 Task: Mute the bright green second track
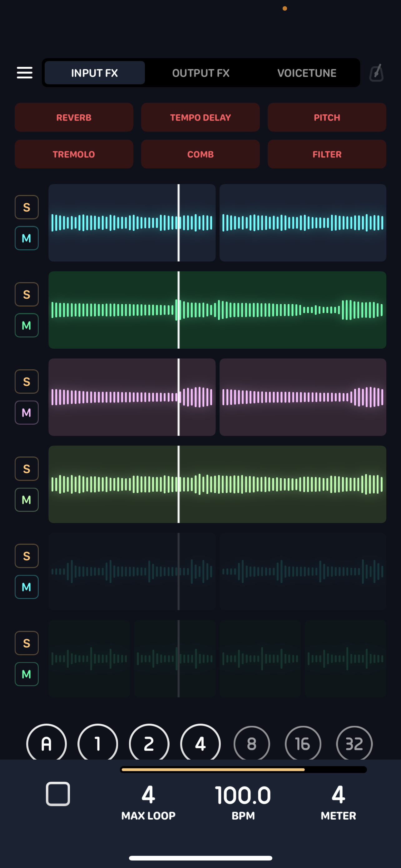coord(27,325)
